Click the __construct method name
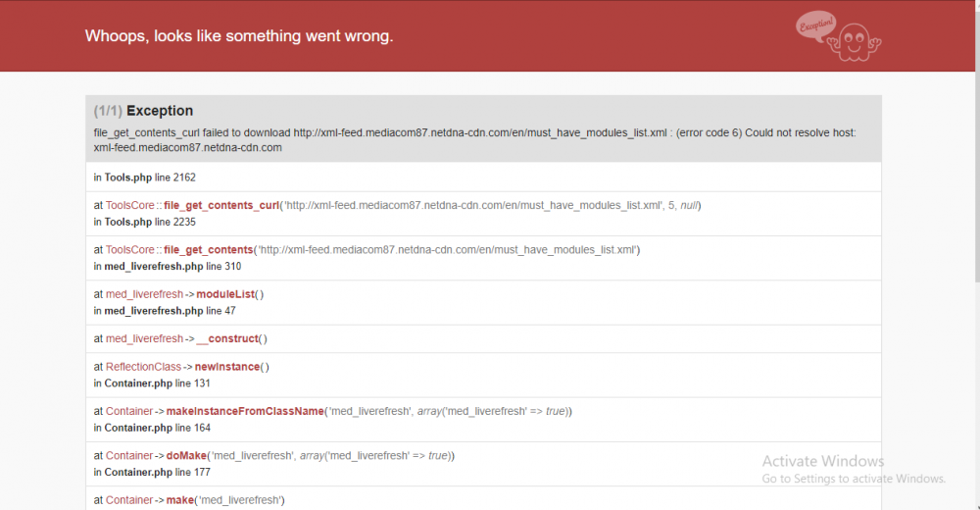The image size is (980, 510). pyautogui.click(x=227, y=338)
